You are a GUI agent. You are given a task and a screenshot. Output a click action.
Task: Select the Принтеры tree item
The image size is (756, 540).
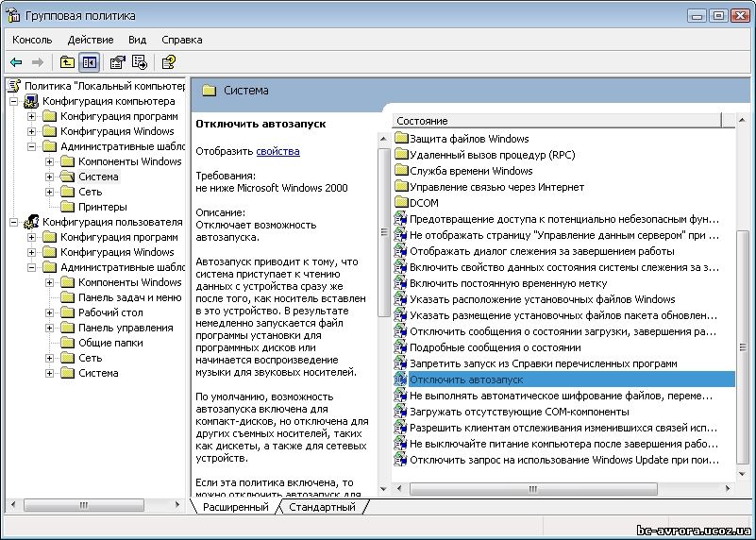pos(103,207)
